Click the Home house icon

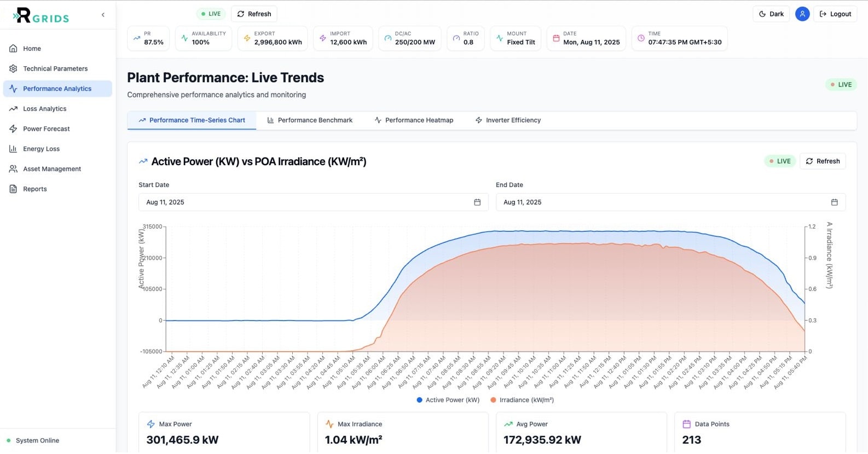(13, 49)
